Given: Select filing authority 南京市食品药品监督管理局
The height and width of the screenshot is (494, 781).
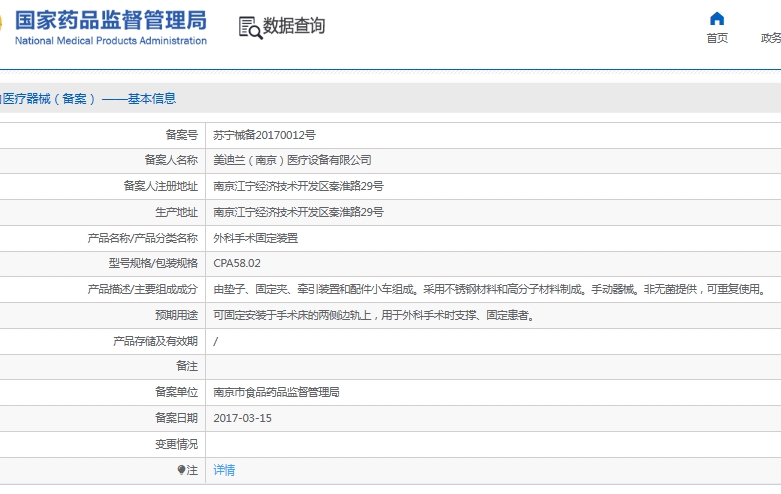Looking at the screenshot, I should (x=276, y=392).
